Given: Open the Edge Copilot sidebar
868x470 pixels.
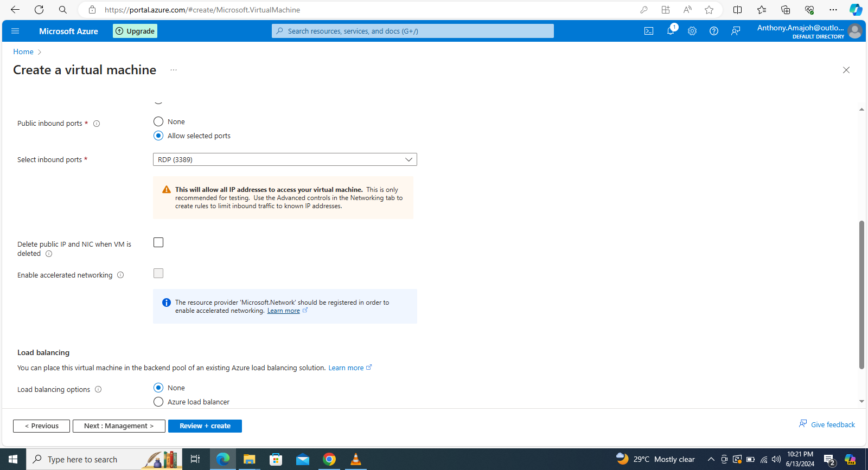Looking at the screenshot, I should coord(856,10).
